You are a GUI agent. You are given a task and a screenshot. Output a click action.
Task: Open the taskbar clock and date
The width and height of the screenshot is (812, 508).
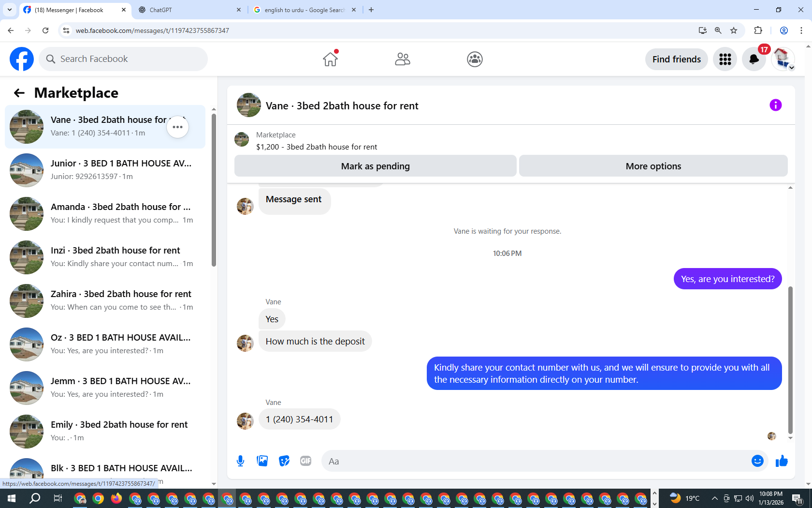click(x=771, y=498)
